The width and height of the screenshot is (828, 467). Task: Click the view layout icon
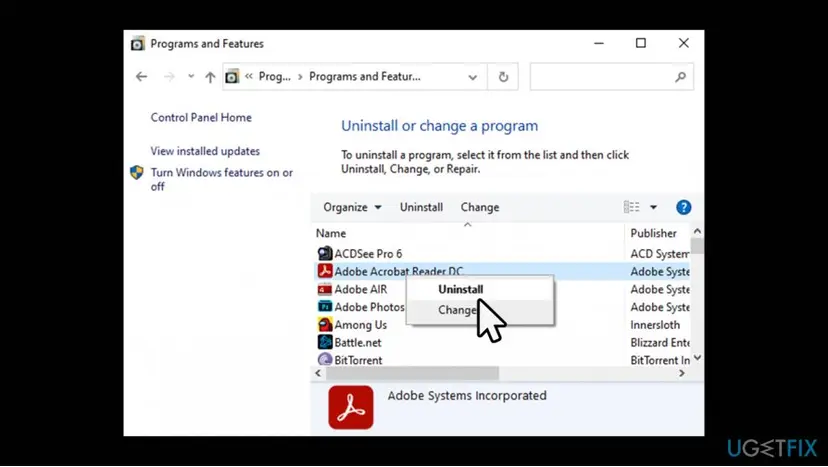click(x=632, y=207)
